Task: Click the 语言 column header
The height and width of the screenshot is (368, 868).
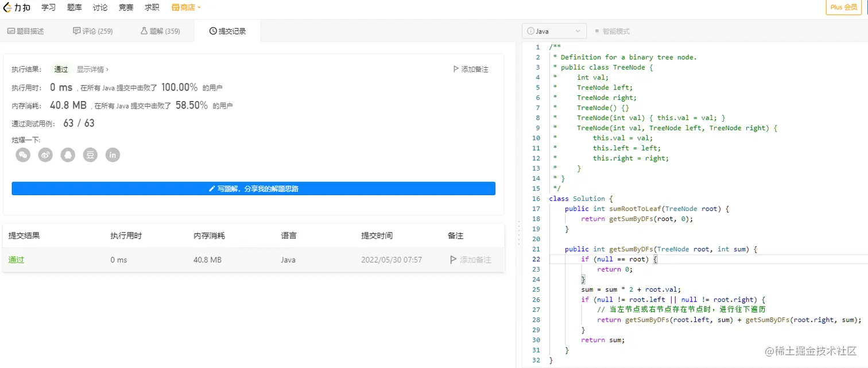Action: click(289, 235)
